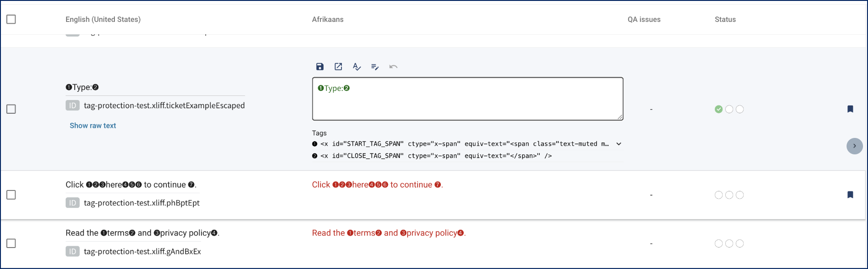The image size is (868, 269).
Task: Click into the Afrikaans translation text box
Action: (x=468, y=99)
